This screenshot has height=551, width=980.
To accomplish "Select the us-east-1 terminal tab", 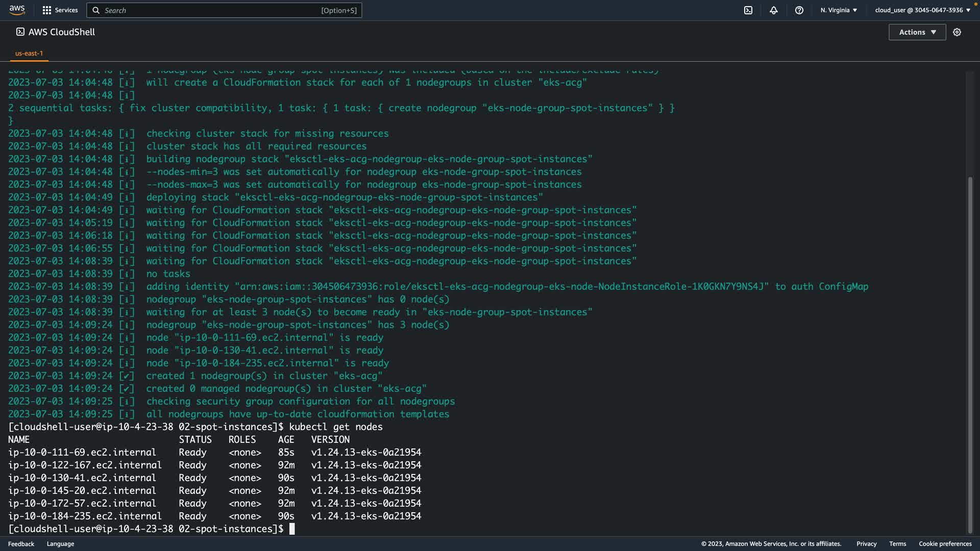I will pyautogui.click(x=29, y=53).
